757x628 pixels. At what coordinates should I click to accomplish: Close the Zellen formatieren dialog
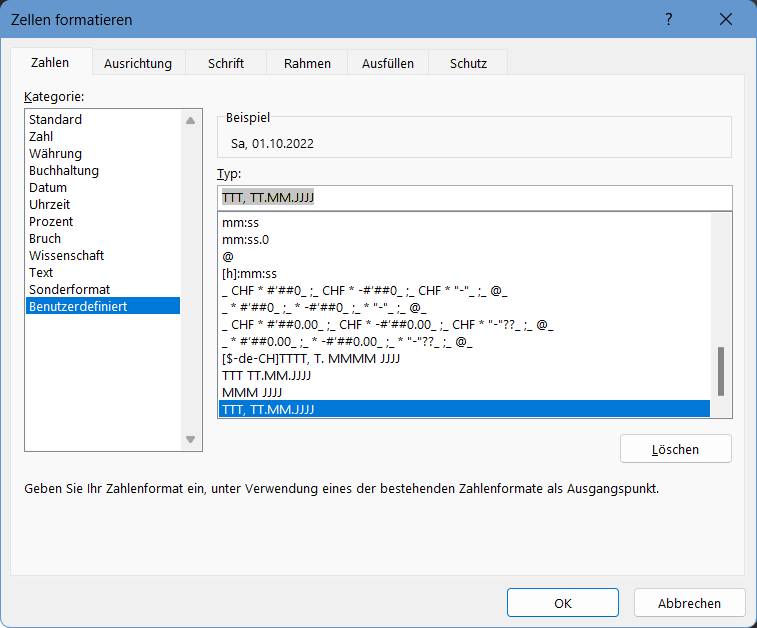725,20
